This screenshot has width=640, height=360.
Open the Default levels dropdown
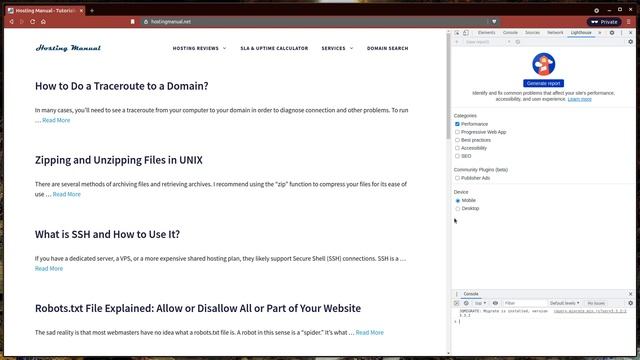(564, 303)
